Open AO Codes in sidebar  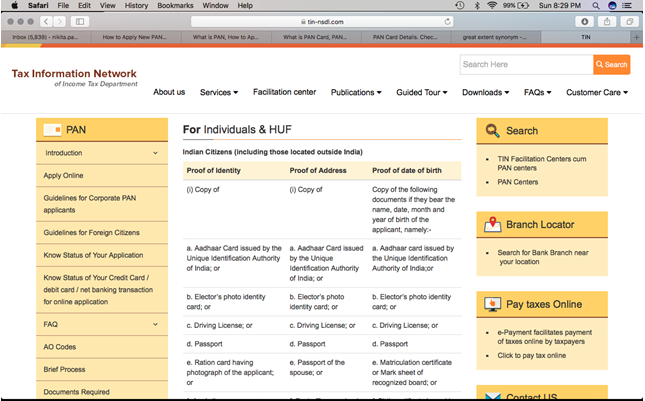coord(60,347)
